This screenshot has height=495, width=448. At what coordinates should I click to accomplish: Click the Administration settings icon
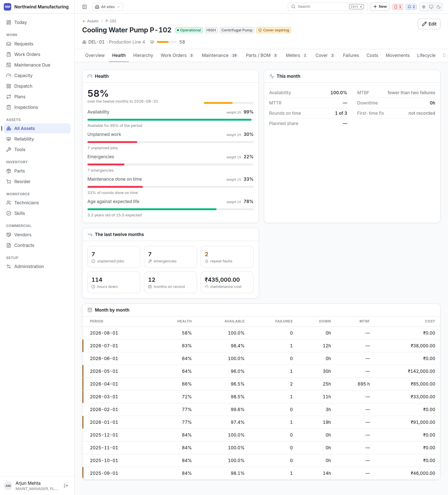[x=9, y=266]
